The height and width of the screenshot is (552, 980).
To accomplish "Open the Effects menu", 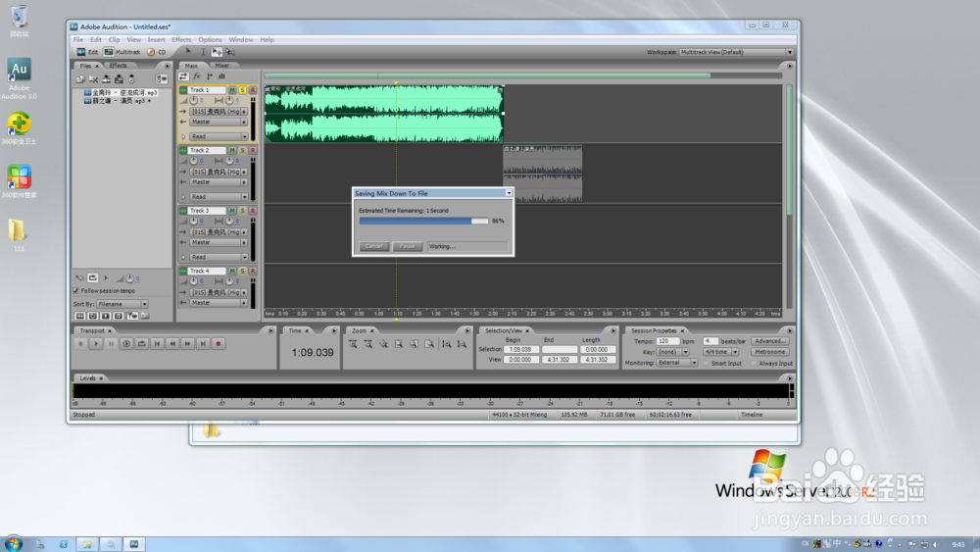I will coord(181,39).
